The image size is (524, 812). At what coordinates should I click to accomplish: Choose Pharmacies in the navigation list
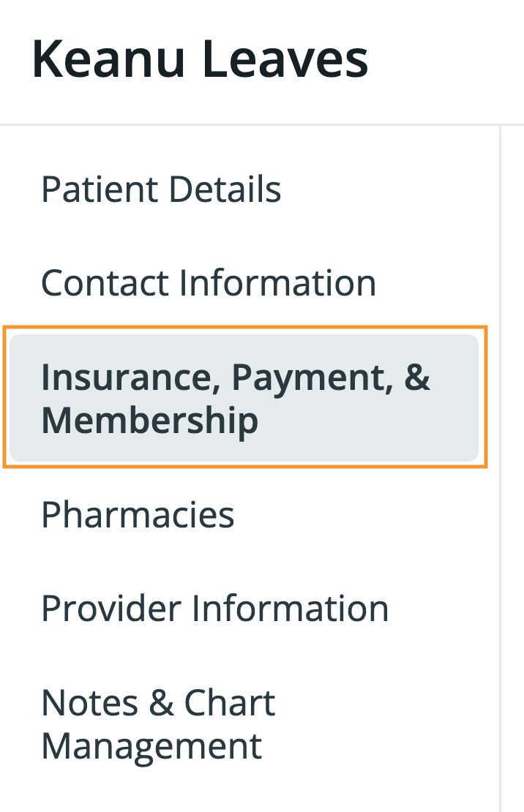click(138, 515)
